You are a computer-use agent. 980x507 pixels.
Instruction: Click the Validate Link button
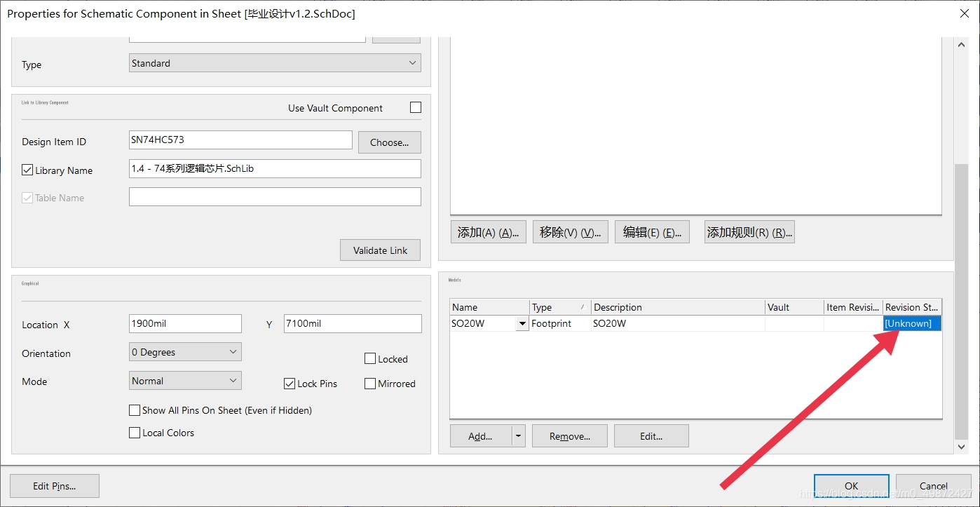pos(380,250)
